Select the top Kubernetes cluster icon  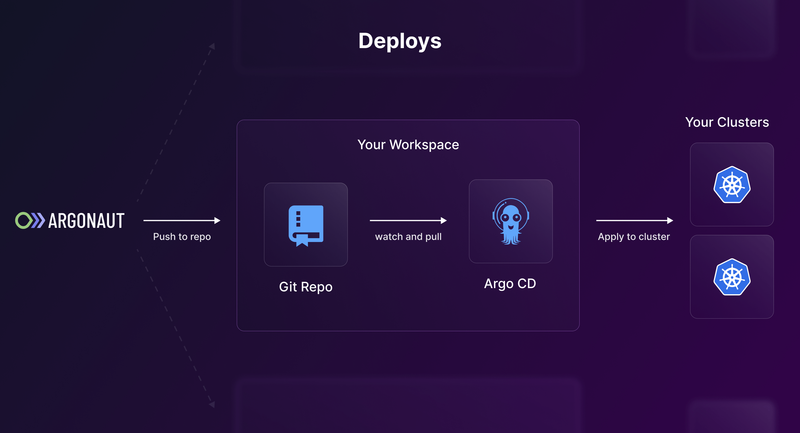[731, 184]
